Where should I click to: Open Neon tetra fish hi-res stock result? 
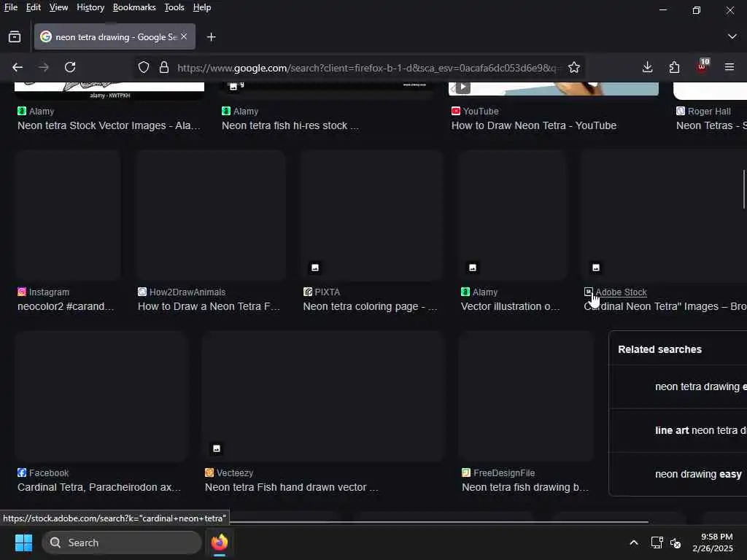pos(290,125)
